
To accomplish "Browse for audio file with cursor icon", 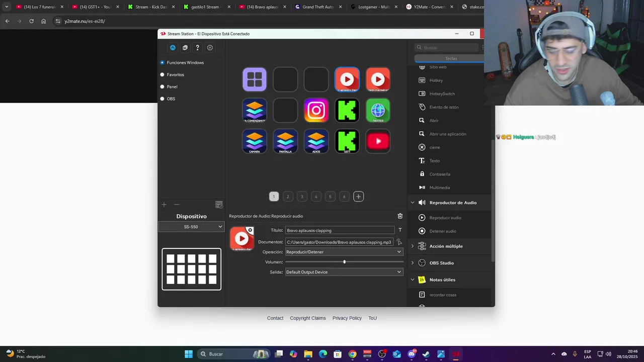I will 399,242.
